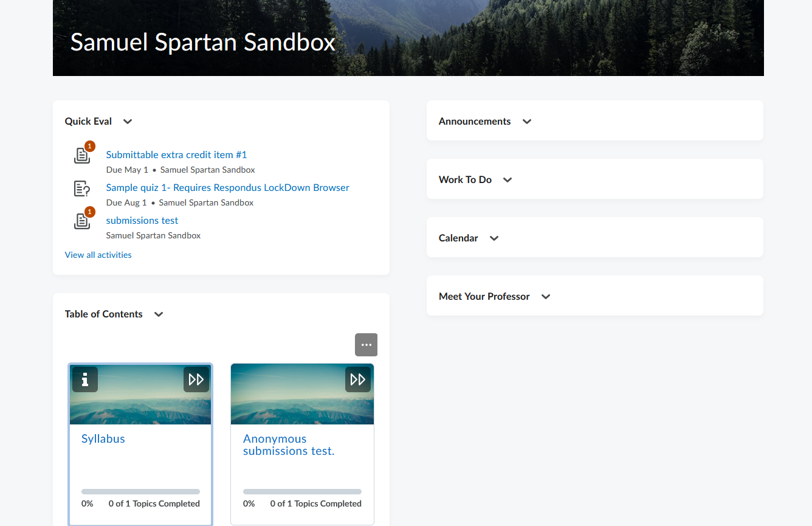
Task: Click the Anonymous submissions test card image
Action: pos(302,394)
